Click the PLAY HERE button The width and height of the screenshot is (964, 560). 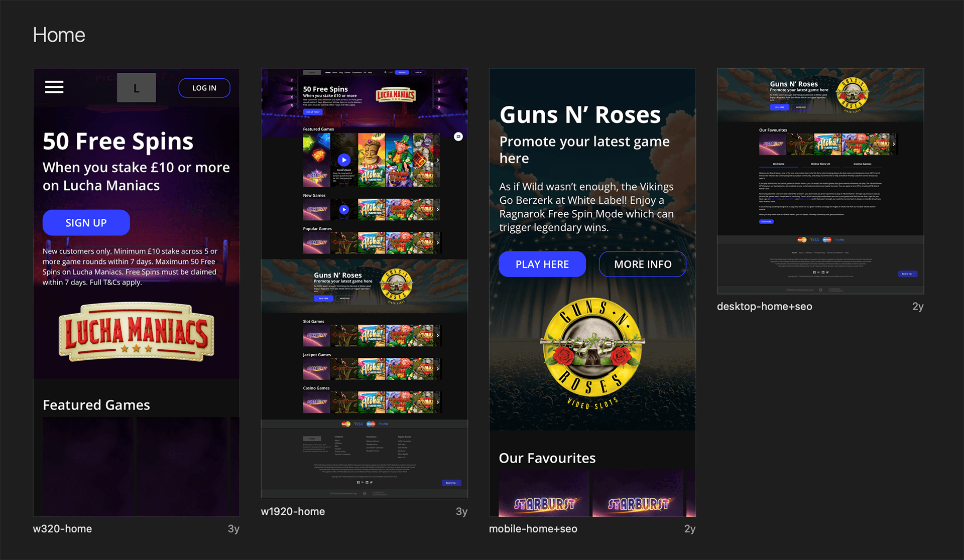542,264
